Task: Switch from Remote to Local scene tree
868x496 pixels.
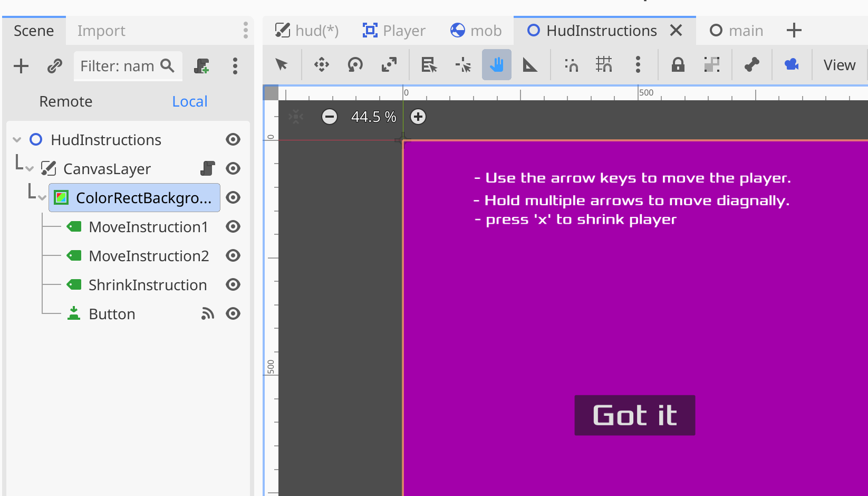Action: (x=189, y=101)
